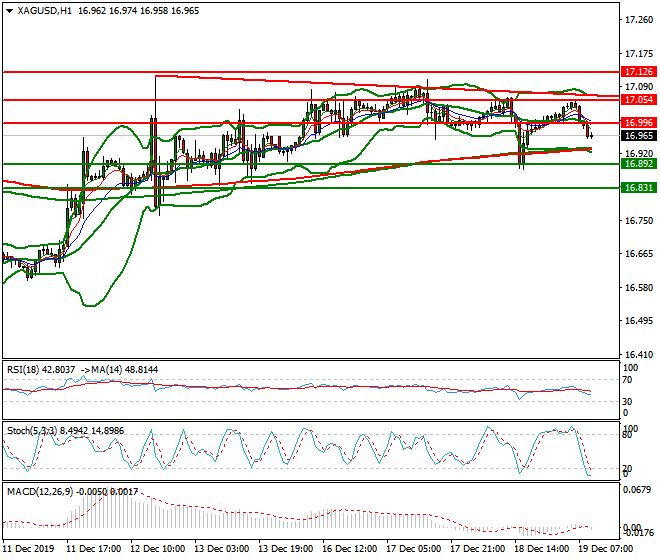The image size is (660, 560).
Task: Click the 16.750 price axis value
Action: [x=639, y=221]
